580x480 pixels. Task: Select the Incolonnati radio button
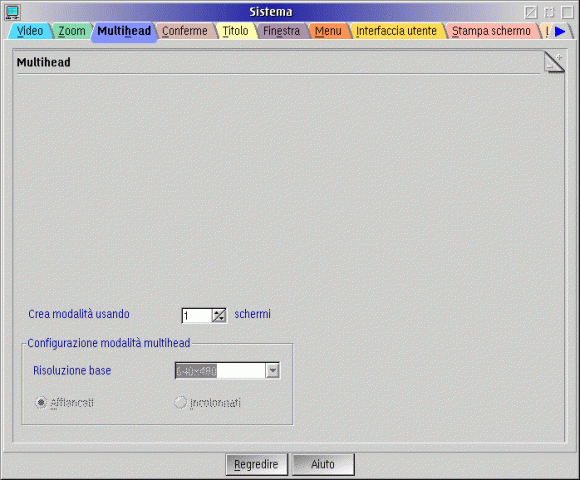click(x=180, y=402)
